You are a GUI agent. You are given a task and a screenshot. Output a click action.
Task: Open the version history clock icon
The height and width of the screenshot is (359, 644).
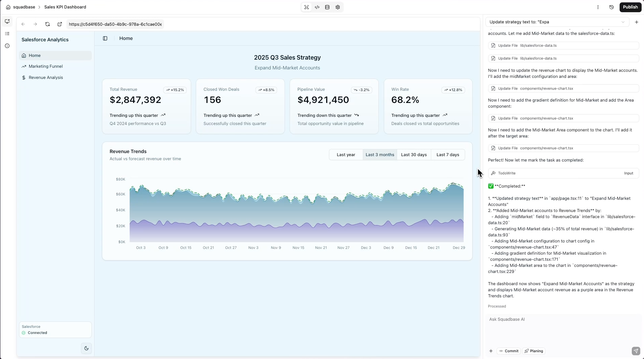[x=611, y=7]
